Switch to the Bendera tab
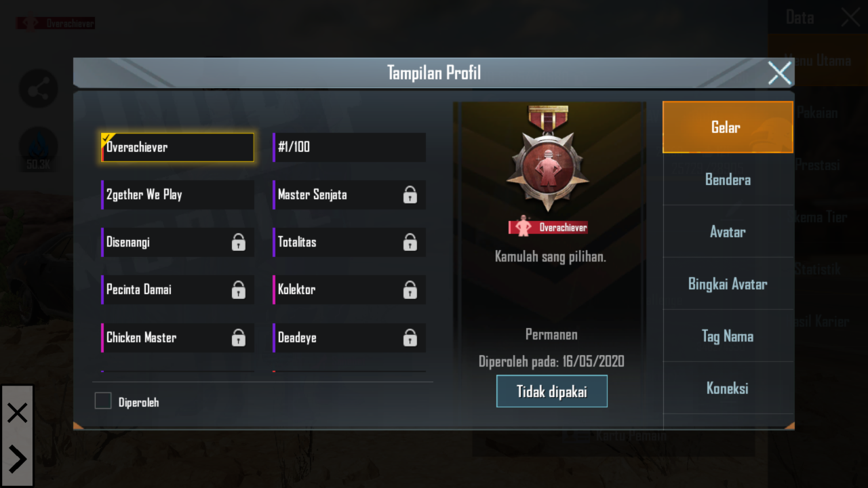This screenshot has height=488, width=868. (728, 180)
